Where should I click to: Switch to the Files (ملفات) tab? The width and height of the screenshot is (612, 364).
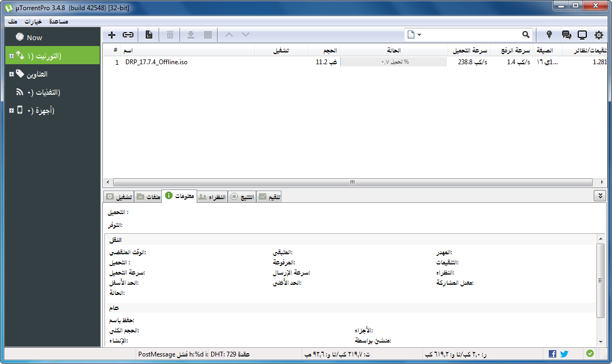pos(148,197)
